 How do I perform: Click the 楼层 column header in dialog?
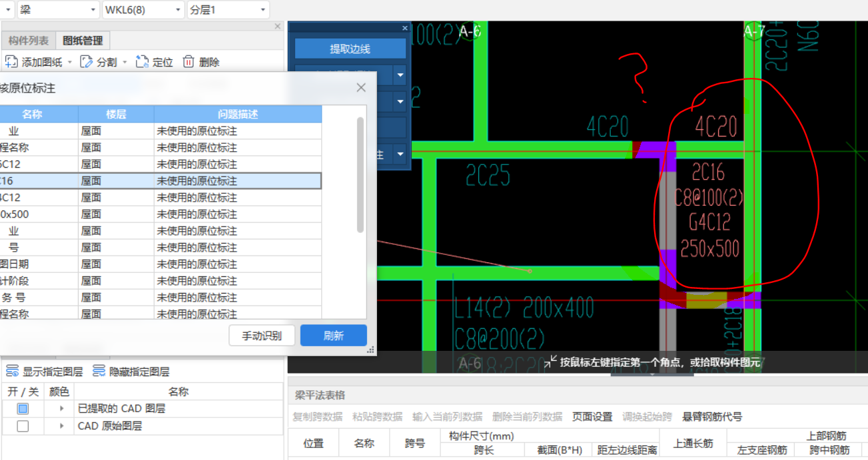116,115
